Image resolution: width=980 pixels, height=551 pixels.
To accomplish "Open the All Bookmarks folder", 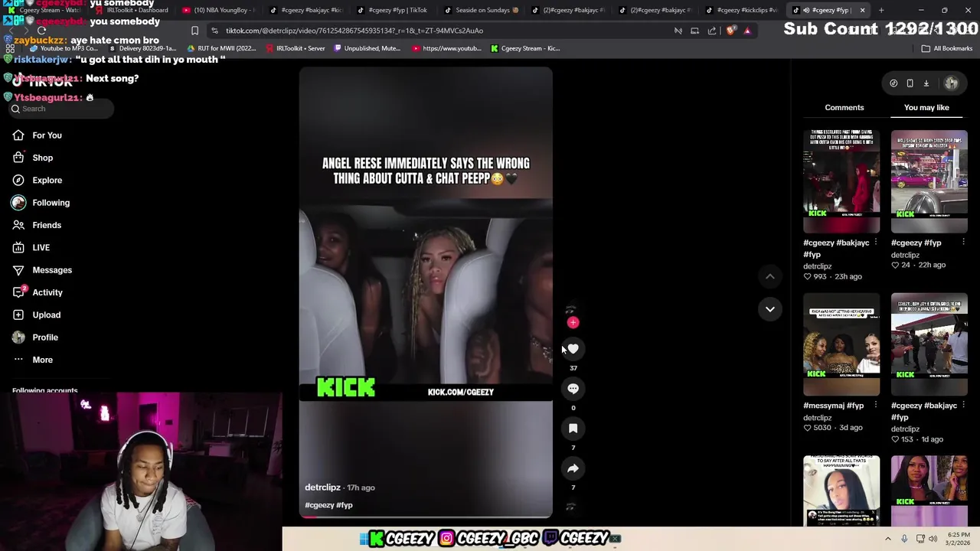I will (x=947, y=48).
